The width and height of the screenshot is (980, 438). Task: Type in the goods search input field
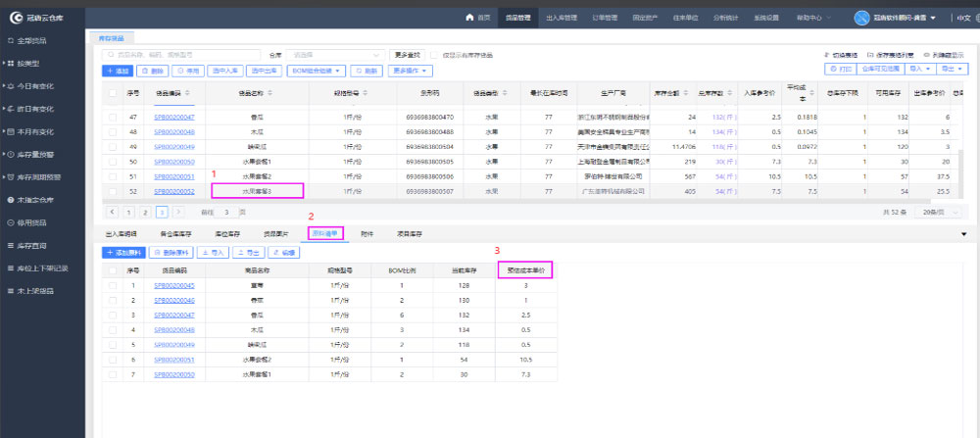pyautogui.click(x=186, y=55)
